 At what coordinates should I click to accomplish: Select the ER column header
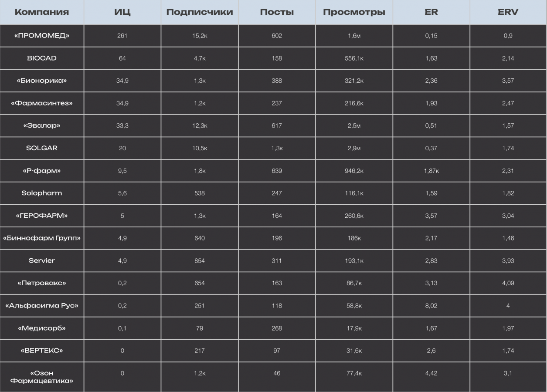(x=431, y=12)
